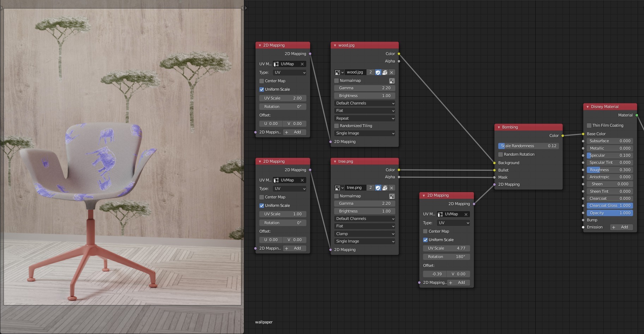Viewport: 644px width, 334px height.
Task: Open the Repeat extension dropdown in wood.jpg node
Action: (x=365, y=118)
